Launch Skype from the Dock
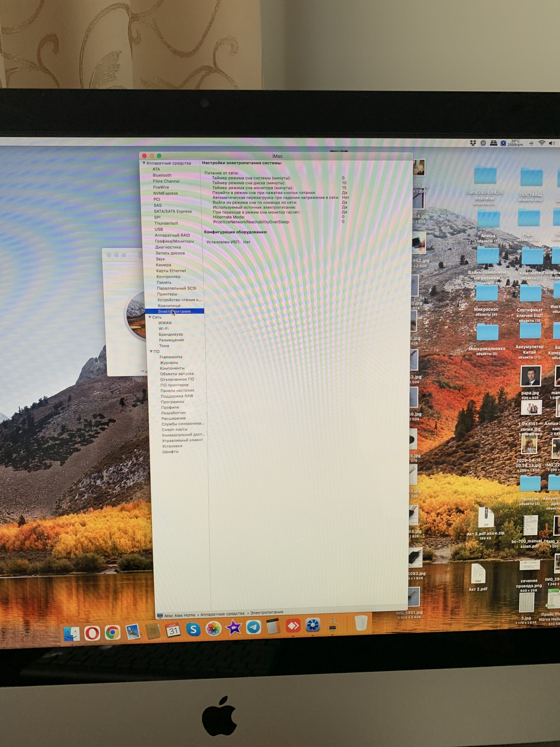Screen dimensions: 560x747 click(x=193, y=629)
